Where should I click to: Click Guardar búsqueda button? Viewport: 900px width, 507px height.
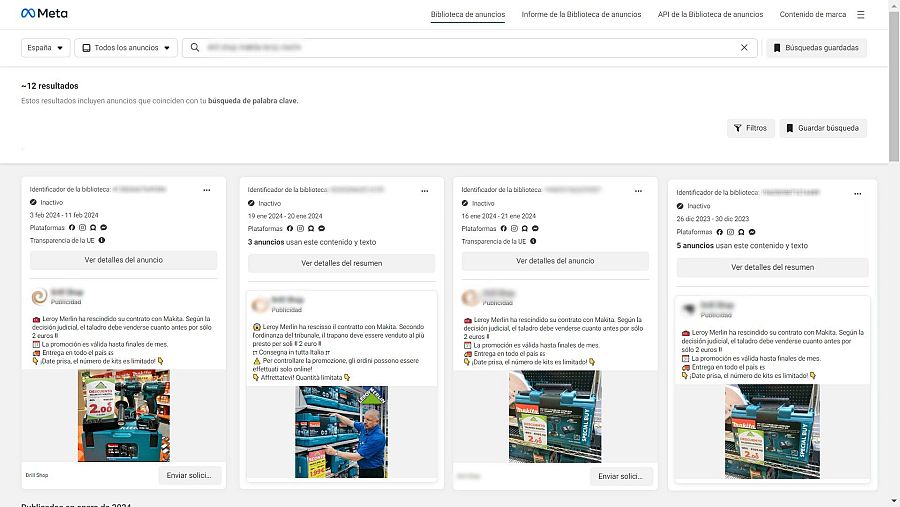pyautogui.click(x=823, y=128)
